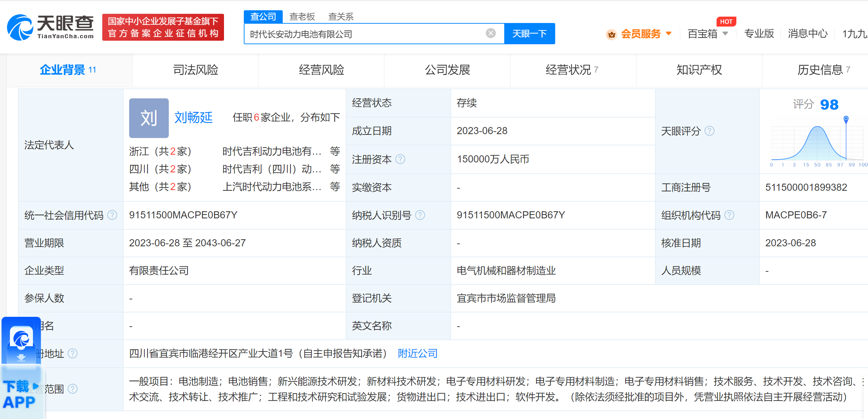Screen dimensions: 868x419
Task: Click the 电气机械和器材制造业 industry value
Action: 506,271
